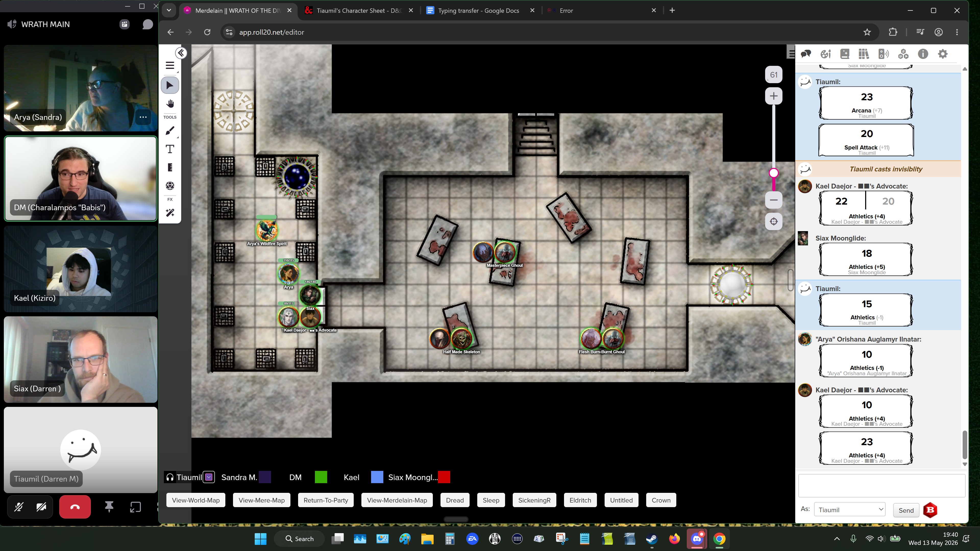Toggle microphone mute in Discord call

[x=19, y=507]
